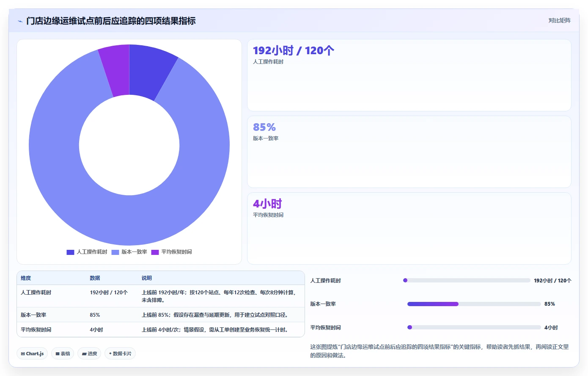Image resolution: width=588 pixels, height=376 pixels.
Task: Click the 4小时 progress value
Action: pyautogui.click(x=551, y=328)
